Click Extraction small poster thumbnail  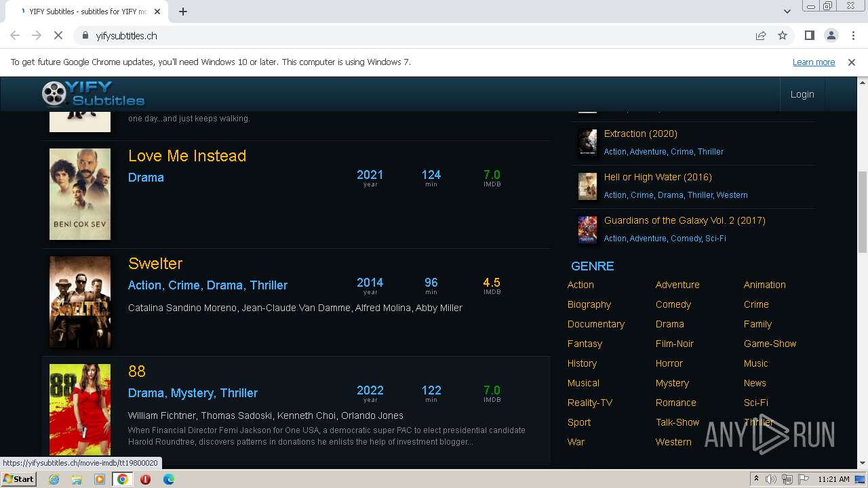[587, 143]
